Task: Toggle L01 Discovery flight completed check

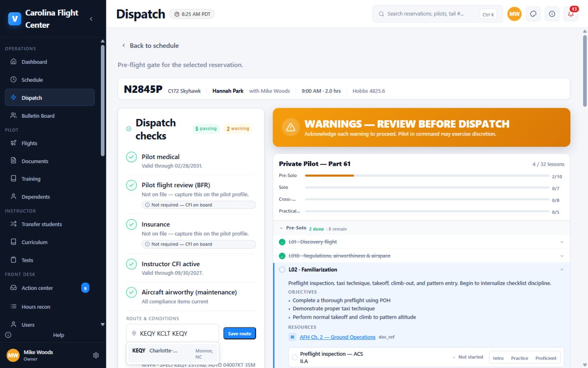Action: pyautogui.click(x=282, y=242)
